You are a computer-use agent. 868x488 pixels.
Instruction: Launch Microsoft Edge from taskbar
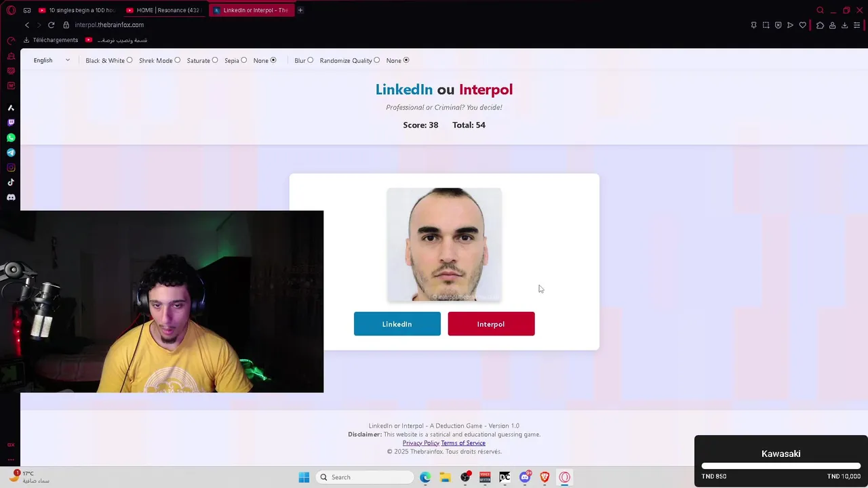click(x=425, y=477)
